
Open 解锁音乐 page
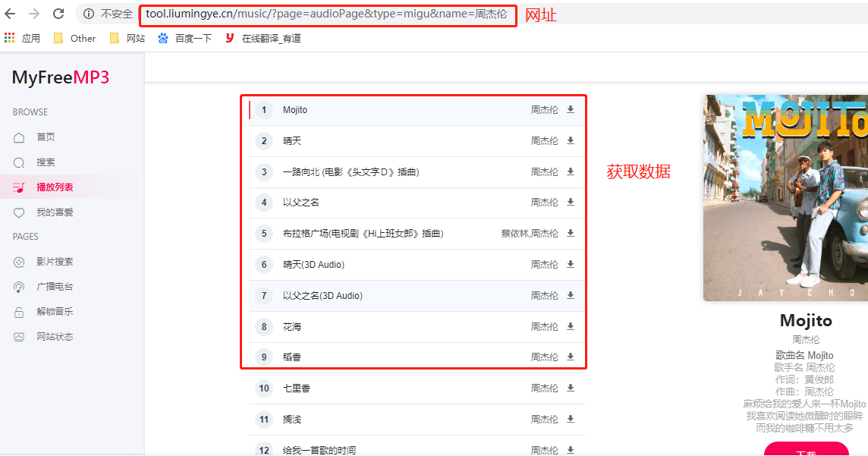(x=55, y=312)
